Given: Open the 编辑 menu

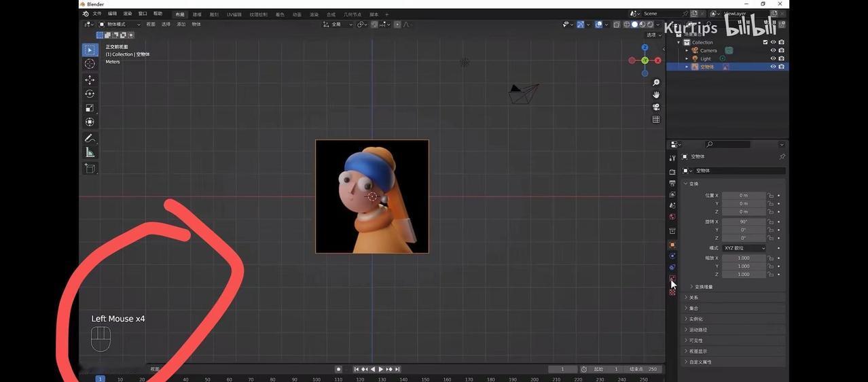Looking at the screenshot, I should pyautogui.click(x=112, y=14).
